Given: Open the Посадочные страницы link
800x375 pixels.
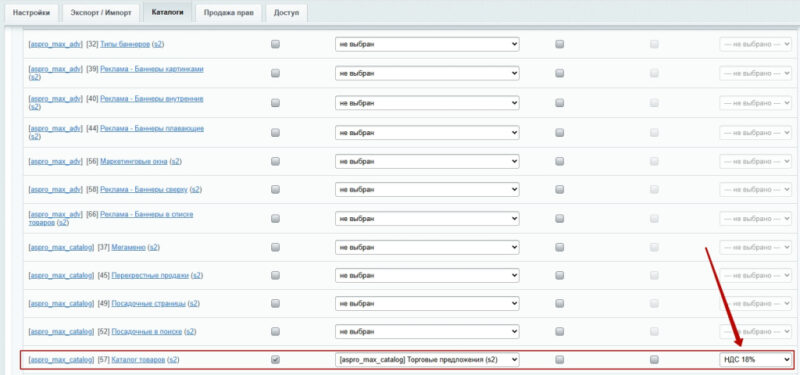Looking at the screenshot, I should (148, 304).
